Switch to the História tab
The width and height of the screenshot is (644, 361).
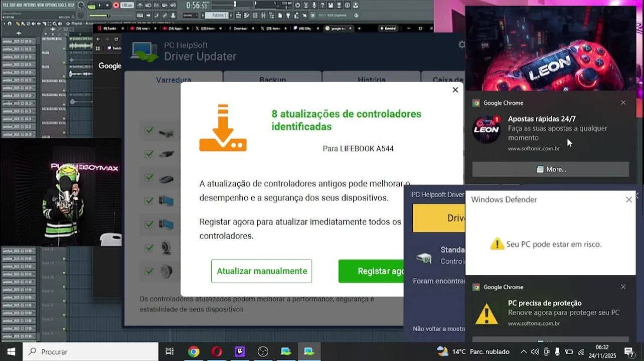[371, 79]
